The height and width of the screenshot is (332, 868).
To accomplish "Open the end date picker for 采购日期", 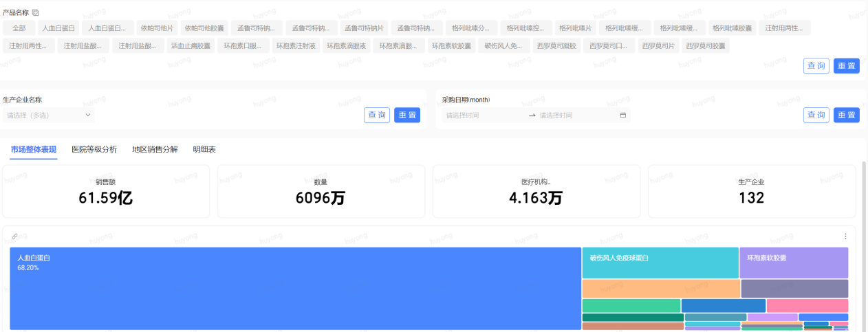I will [576, 115].
